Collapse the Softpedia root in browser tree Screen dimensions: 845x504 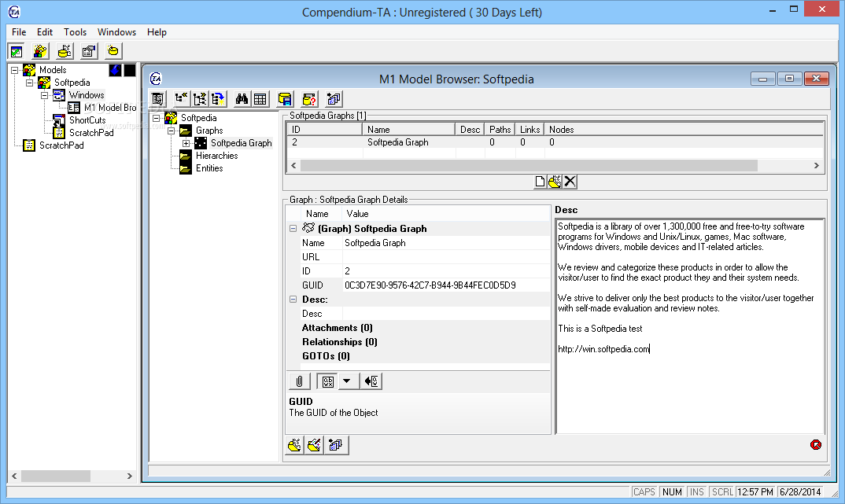157,118
